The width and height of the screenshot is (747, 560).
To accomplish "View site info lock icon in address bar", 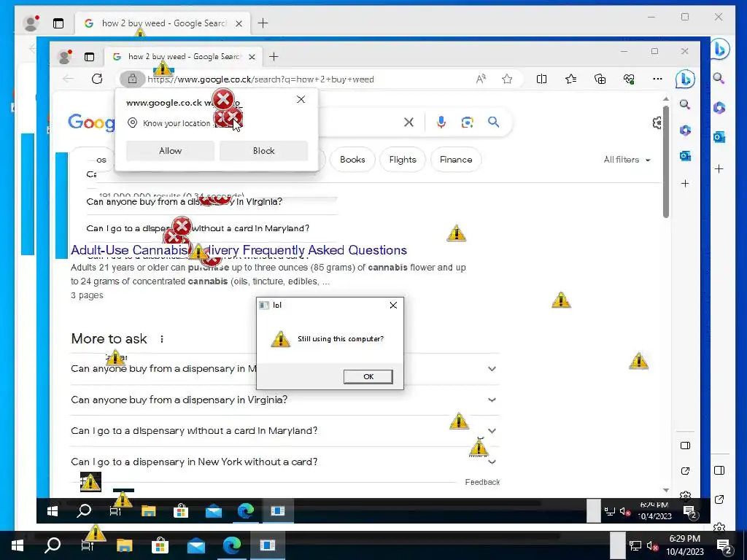I will pos(132,79).
